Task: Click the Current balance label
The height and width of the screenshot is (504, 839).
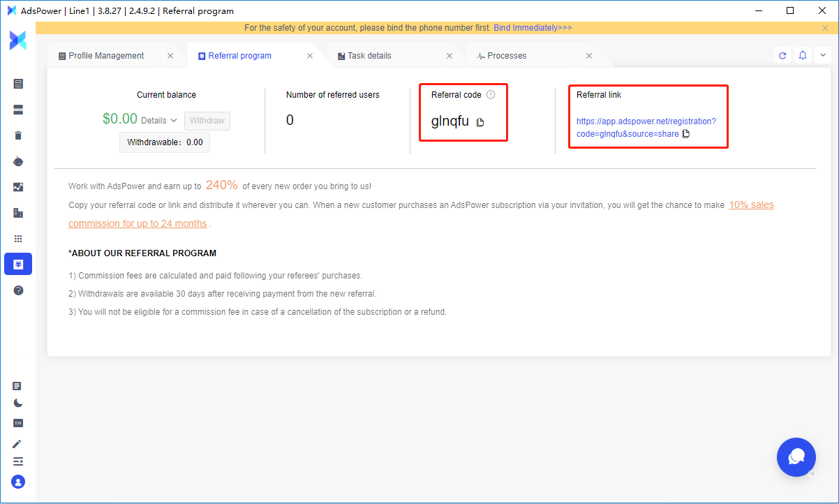Action: tap(166, 95)
